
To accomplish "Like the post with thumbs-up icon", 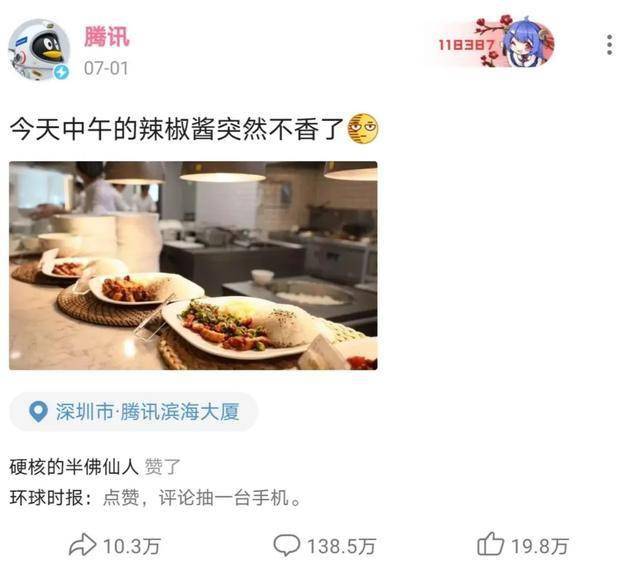I will pyautogui.click(x=490, y=544).
